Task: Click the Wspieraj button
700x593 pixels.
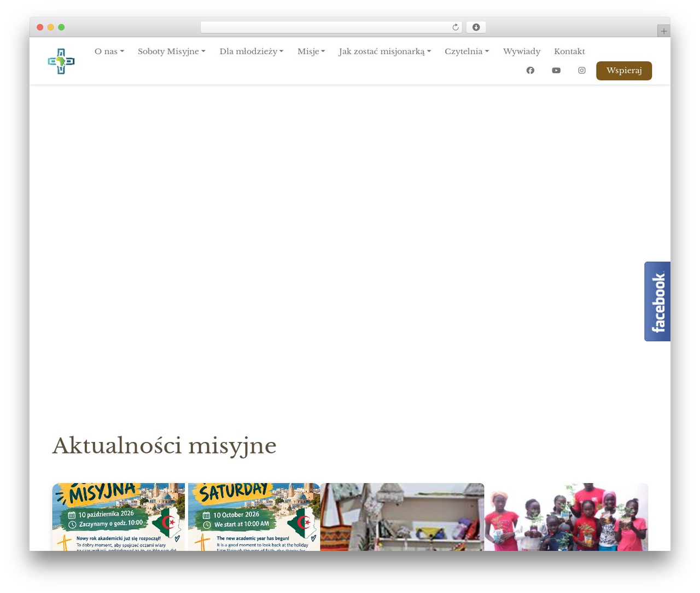Action: [x=624, y=71]
